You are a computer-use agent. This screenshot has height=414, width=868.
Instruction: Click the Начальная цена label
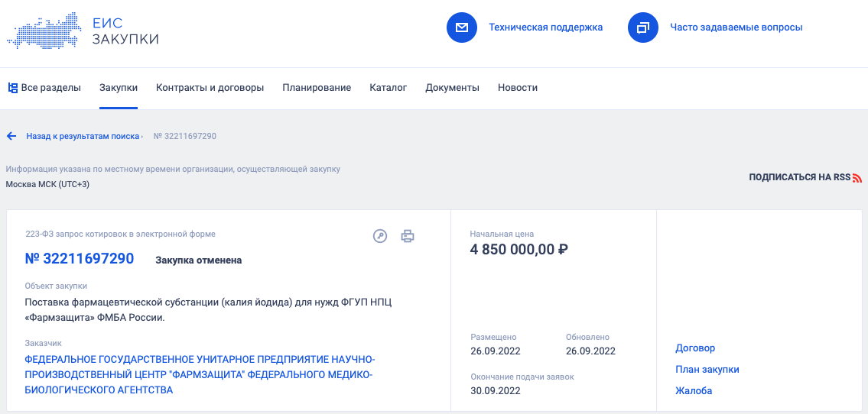pos(502,234)
